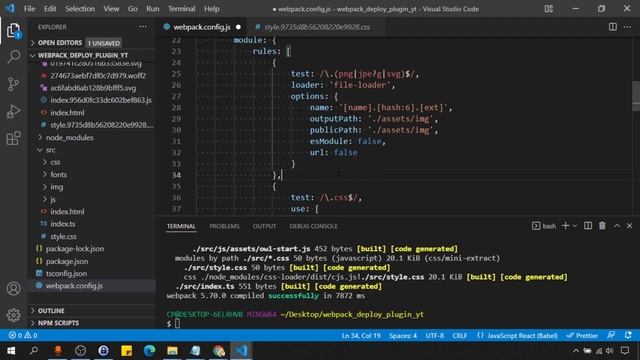Open the Manage gear icon
This screenshot has width=640, height=360.
click(x=13, y=315)
